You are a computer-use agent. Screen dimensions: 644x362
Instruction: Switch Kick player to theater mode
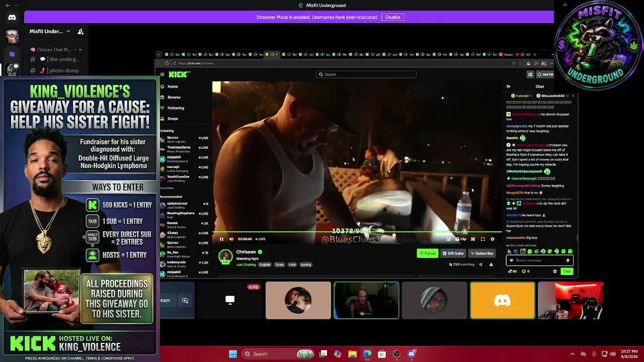click(473, 239)
